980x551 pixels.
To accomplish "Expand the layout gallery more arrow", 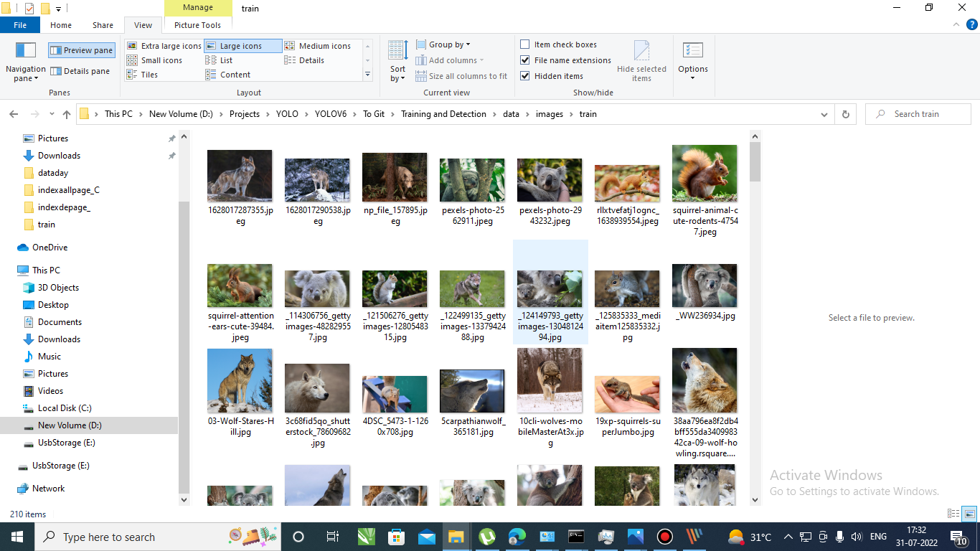I will [368, 75].
